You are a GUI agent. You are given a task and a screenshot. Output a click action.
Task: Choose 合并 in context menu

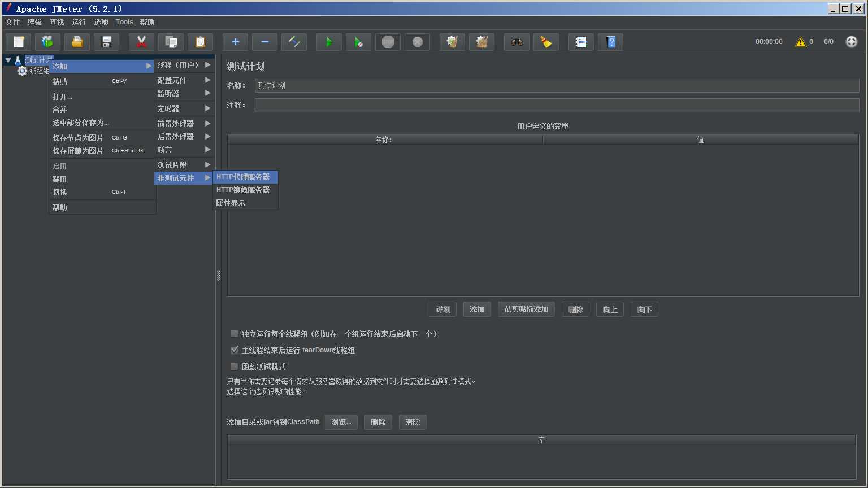click(102, 110)
